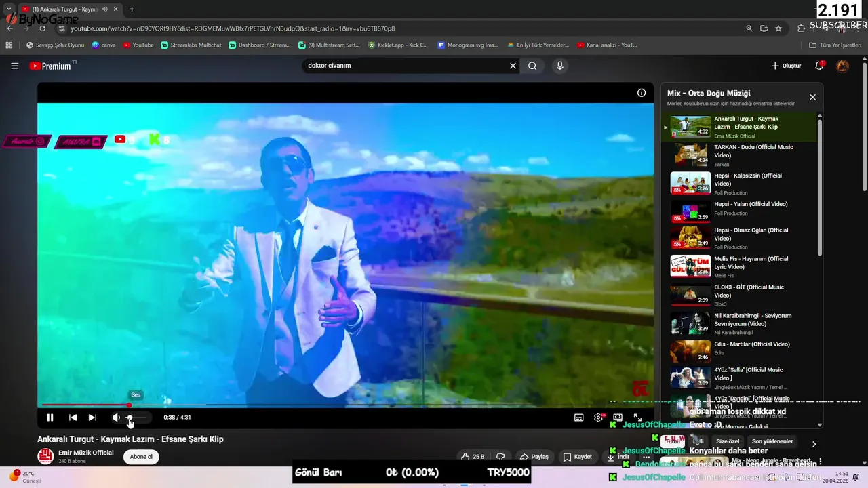Screen dimensions: 868x488
Task: Play Hepsi - Kalpsizsin from the mix
Action: coord(739,184)
